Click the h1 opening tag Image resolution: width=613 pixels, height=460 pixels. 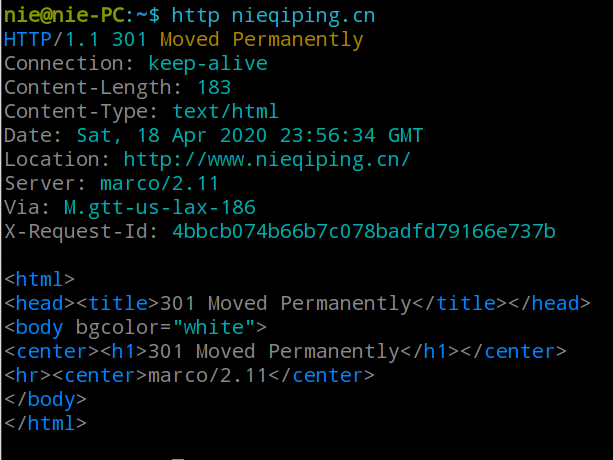[x=124, y=351]
